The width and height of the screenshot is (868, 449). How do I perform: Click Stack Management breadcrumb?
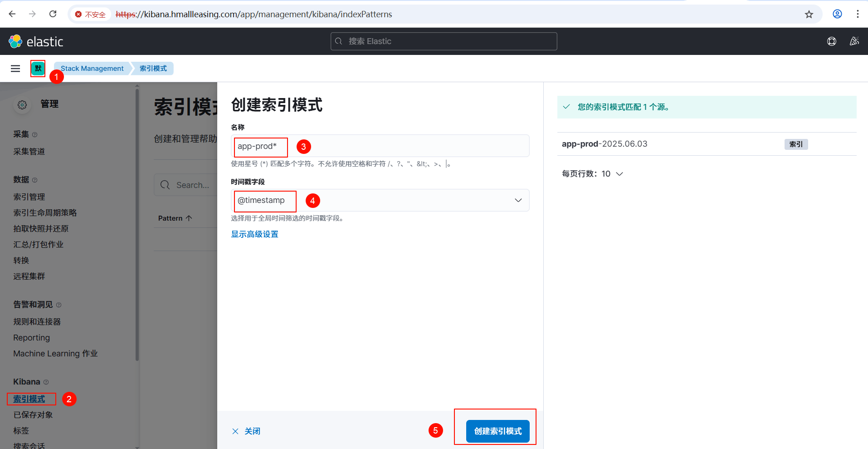pyautogui.click(x=92, y=69)
